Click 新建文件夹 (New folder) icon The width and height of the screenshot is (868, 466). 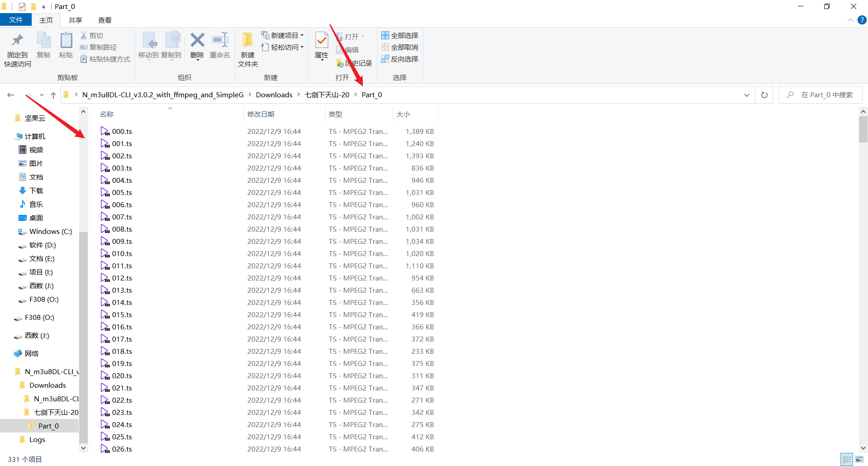point(247,40)
